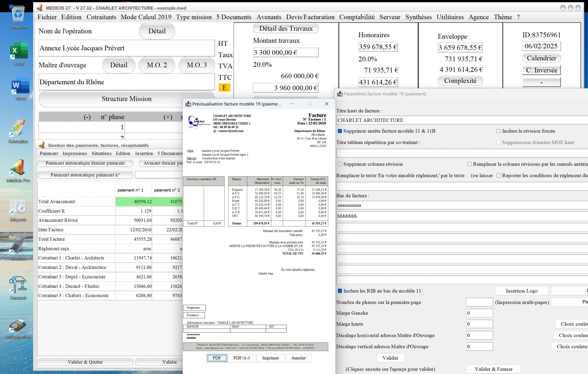Click Imprimer in the preview window
588x374 pixels.
pos(271,358)
